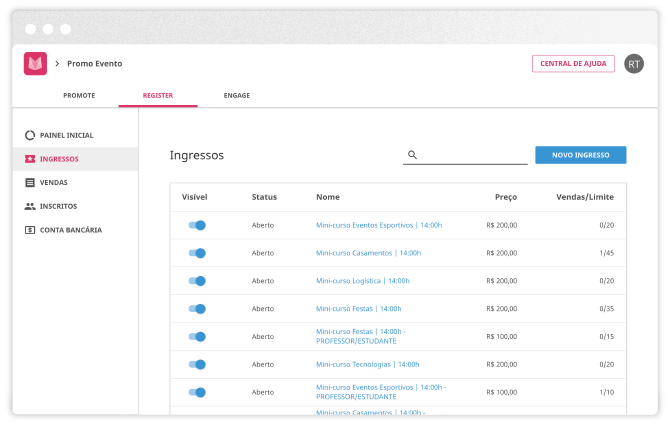Click the 1/45 sales value

pyautogui.click(x=606, y=253)
